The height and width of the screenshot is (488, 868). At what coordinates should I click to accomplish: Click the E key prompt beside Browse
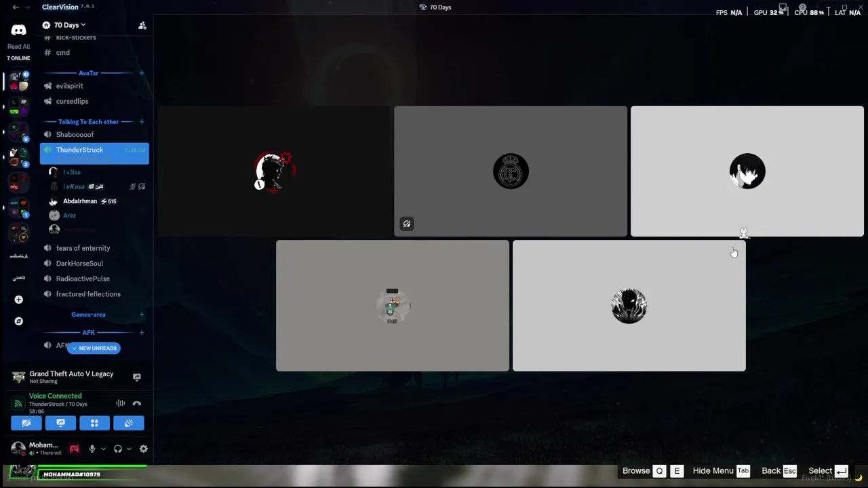677,471
